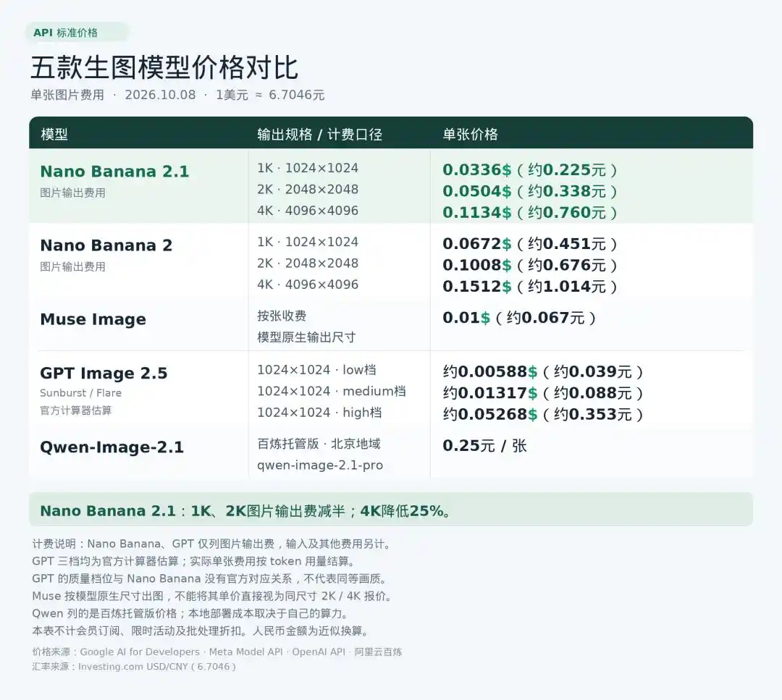782x700 pixels.
Task: Click "Google AI for Developers" in price sources
Action: (140, 652)
